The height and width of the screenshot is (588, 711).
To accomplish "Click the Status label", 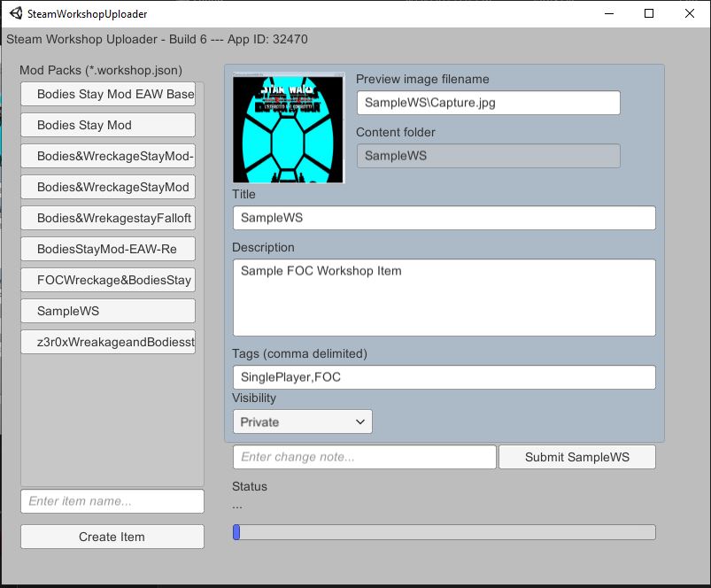I will [250, 486].
